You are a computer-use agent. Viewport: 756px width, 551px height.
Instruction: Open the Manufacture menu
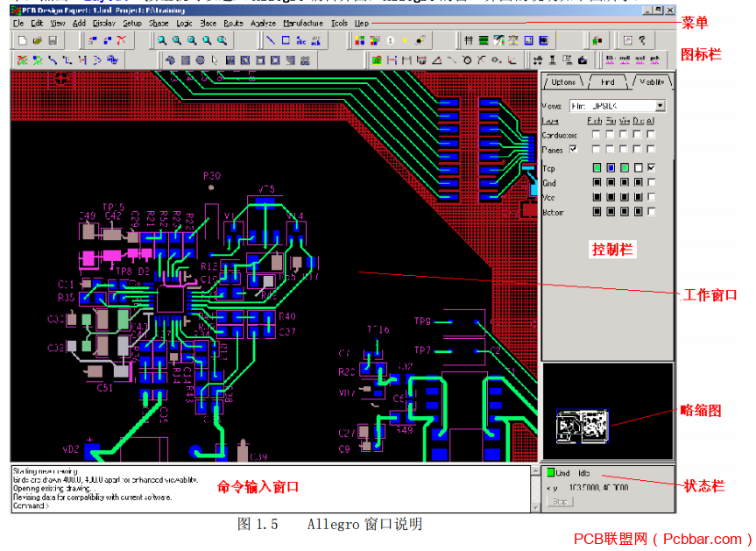coord(303,23)
